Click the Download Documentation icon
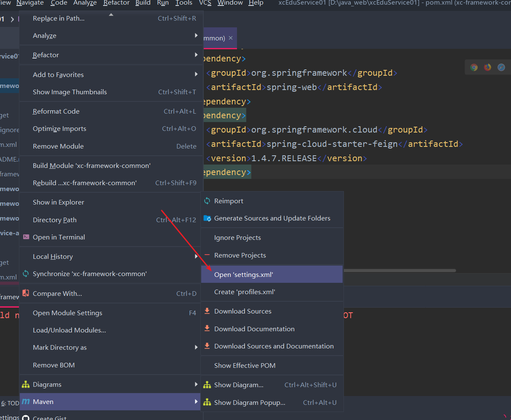The width and height of the screenshot is (511, 420). 207,329
